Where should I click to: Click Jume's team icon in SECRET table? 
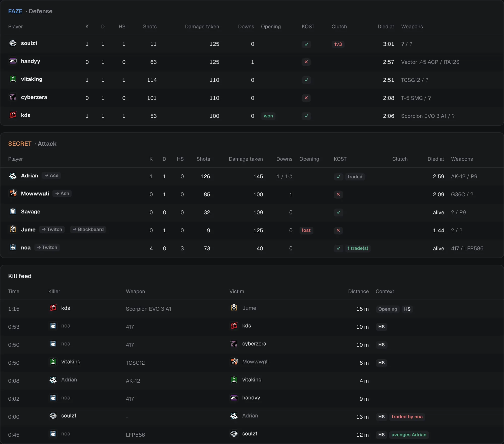pos(13,229)
